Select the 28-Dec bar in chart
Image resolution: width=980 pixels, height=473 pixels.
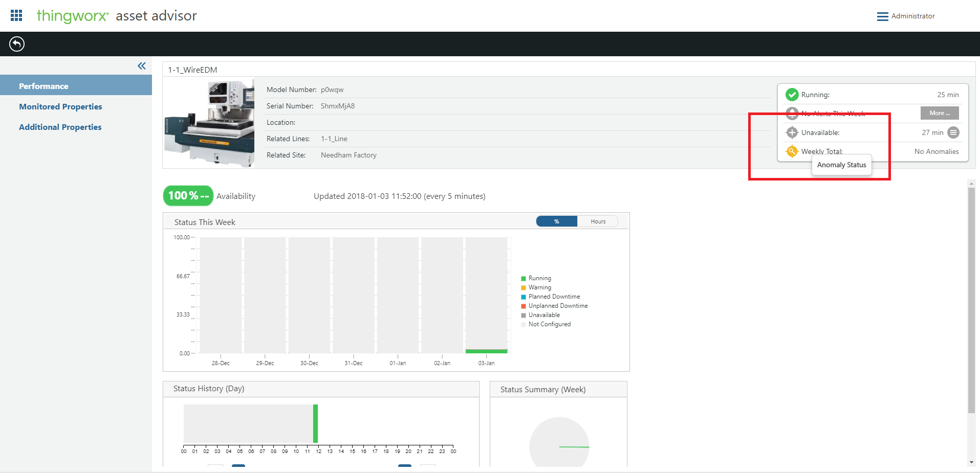[221, 295]
